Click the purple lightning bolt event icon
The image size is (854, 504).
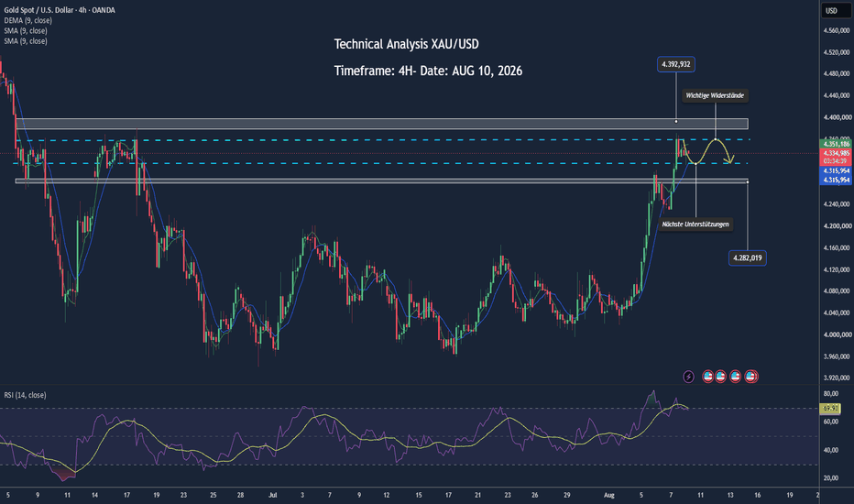(x=688, y=377)
